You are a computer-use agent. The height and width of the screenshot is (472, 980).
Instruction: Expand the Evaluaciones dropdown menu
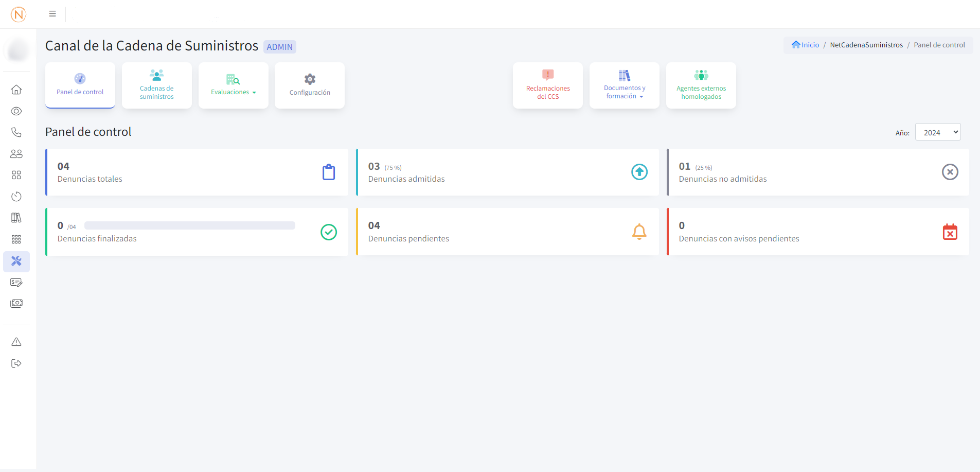pos(233,85)
